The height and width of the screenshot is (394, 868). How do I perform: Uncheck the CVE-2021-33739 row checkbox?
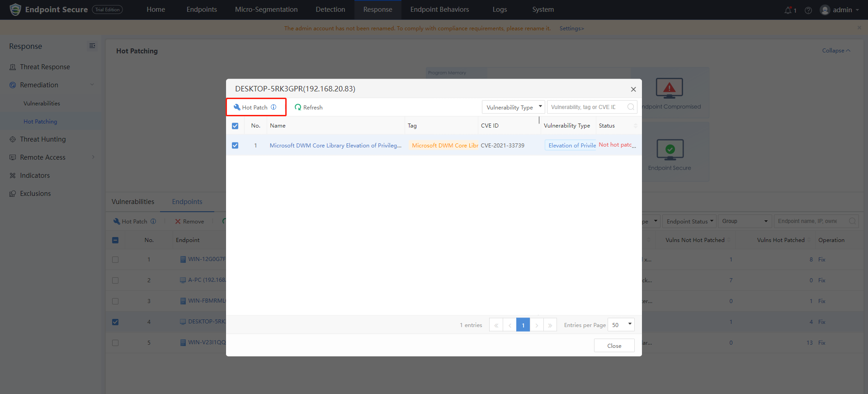tap(235, 145)
